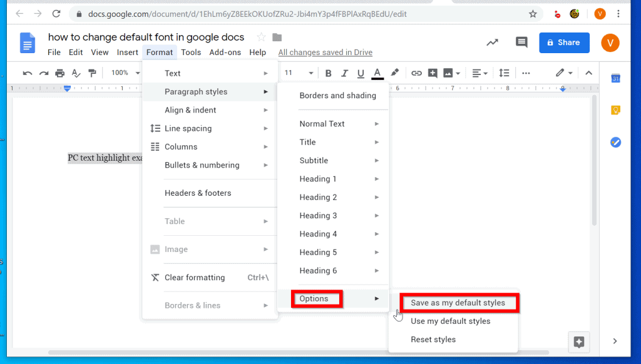Expand the Heading 1 style submenu
This screenshot has width=641, height=364.
333,179
